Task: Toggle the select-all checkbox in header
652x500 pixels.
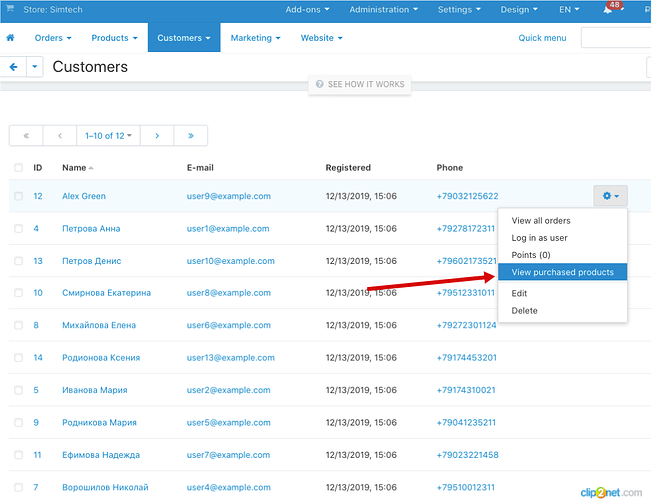Action: pos(18,168)
